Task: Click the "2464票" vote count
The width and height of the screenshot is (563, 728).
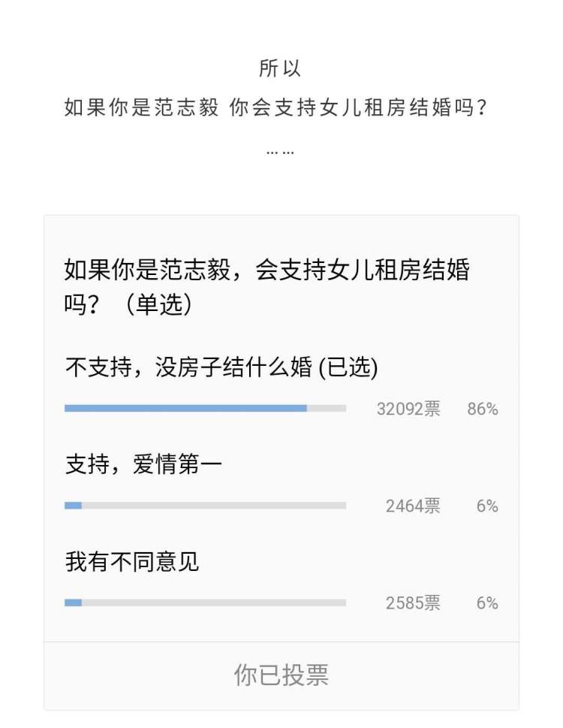Action: pyautogui.click(x=413, y=506)
